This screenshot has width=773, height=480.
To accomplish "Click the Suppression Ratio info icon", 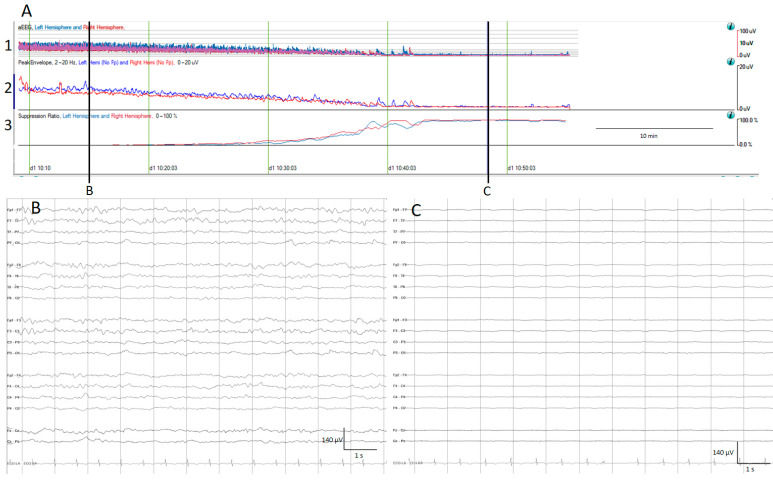I will (x=733, y=116).
